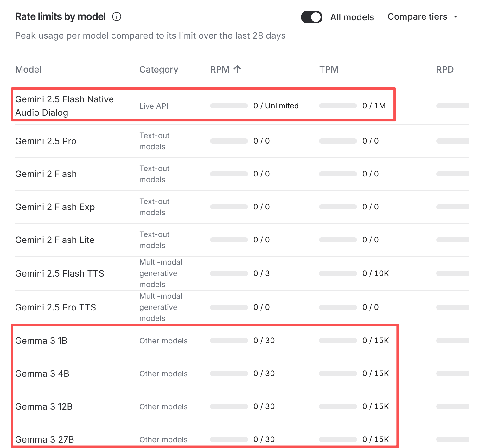
Task: Click the Text-out models category for Gemini 2 Flash
Action: (155, 174)
